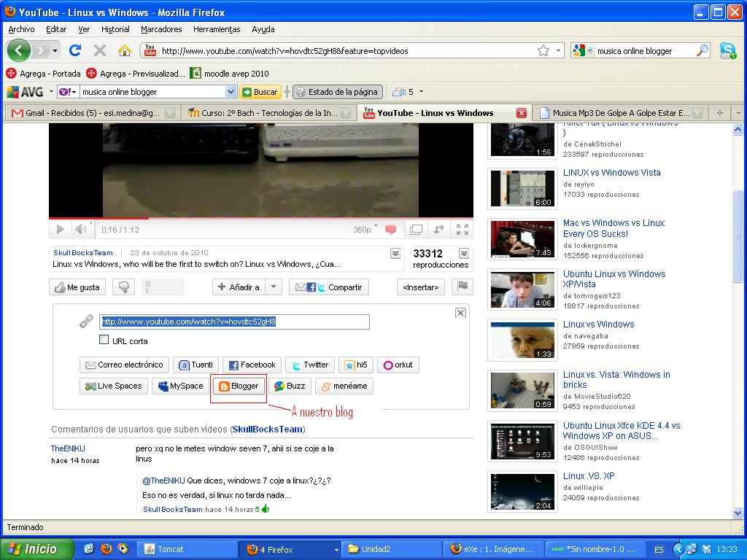Open the Tomcat taskbar item
Screen dimensions: 747x560
(186, 549)
